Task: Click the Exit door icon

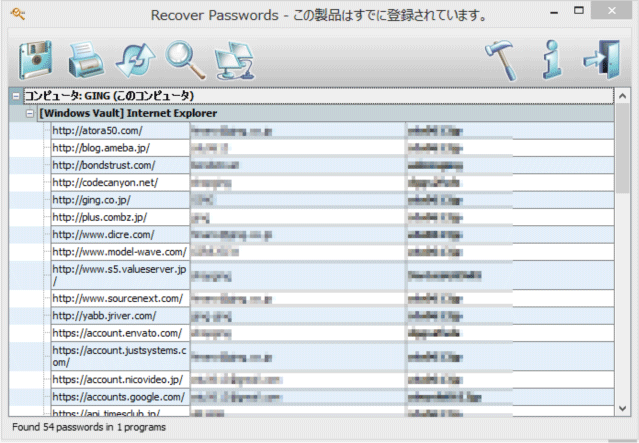Action: point(602,60)
